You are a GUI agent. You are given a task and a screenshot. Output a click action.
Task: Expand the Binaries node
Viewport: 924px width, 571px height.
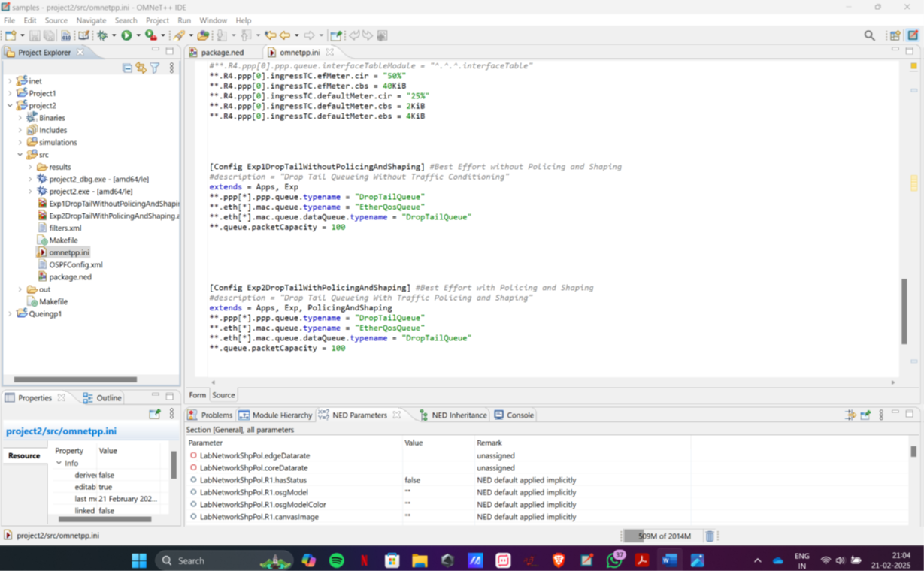pos(20,118)
